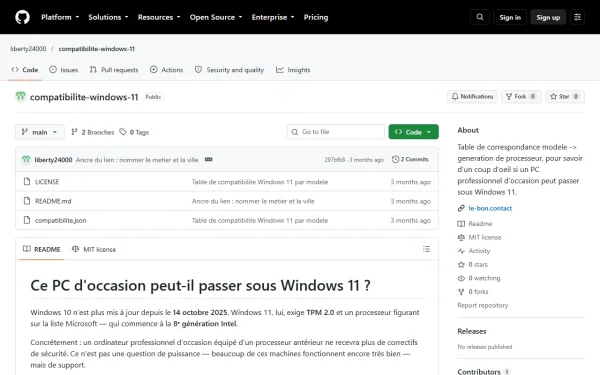Open the search magnifier in the header
This screenshot has width=600, height=375.
480,17
